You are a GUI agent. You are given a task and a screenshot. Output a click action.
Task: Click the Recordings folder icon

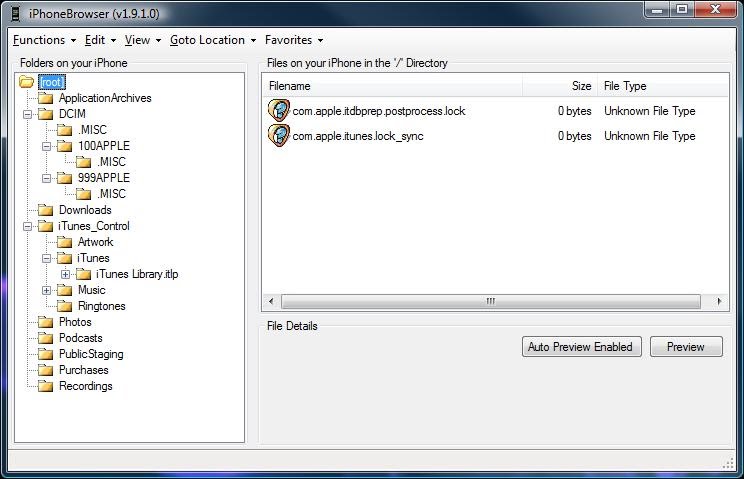click(46, 387)
